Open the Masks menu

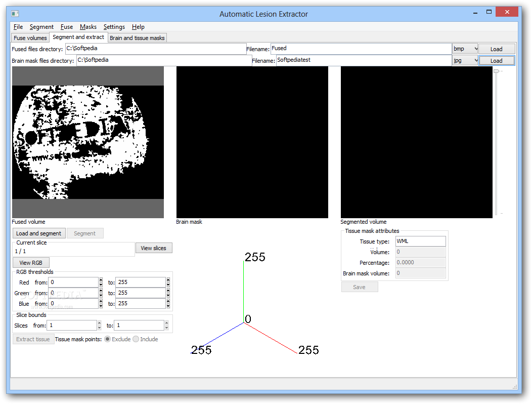click(88, 27)
